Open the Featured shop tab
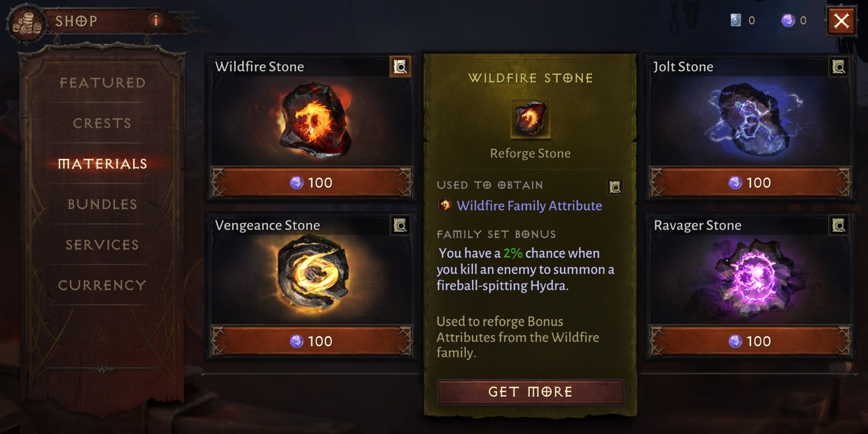The width and height of the screenshot is (868, 434). coord(102,83)
